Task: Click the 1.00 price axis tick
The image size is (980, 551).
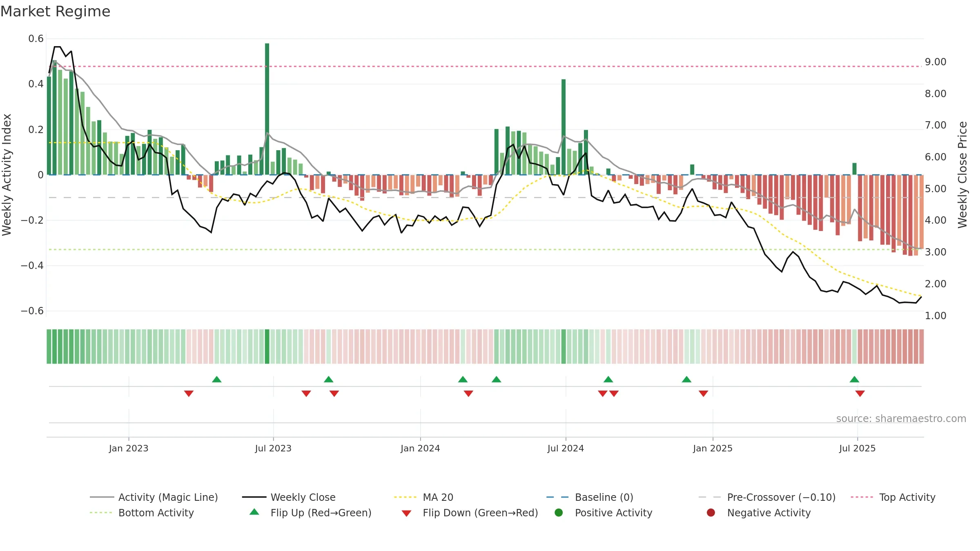Action: click(x=935, y=316)
